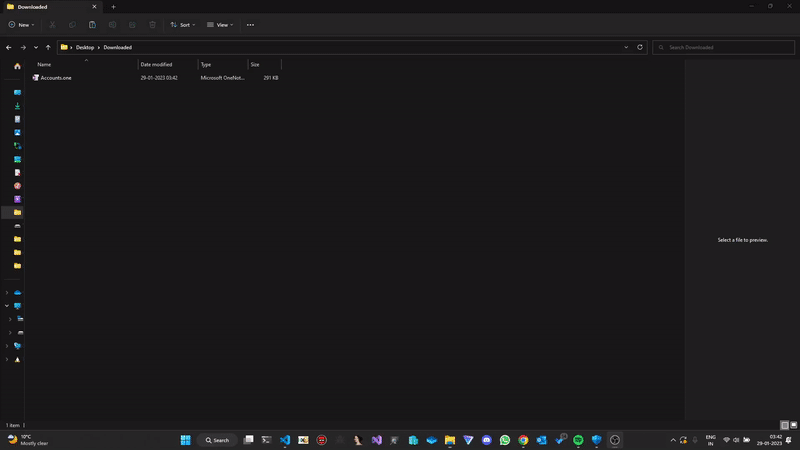Click the 291 KB size cell
The image size is (800, 450).
pyautogui.click(x=271, y=78)
